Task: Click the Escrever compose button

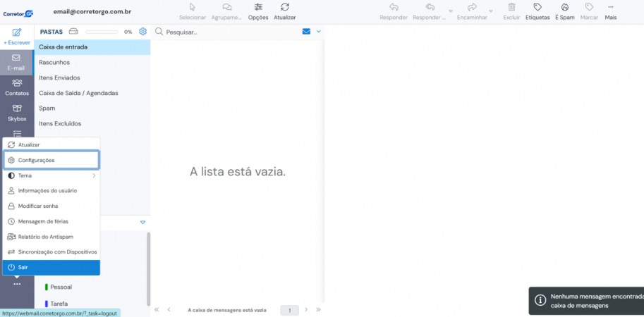Action: tap(17, 37)
